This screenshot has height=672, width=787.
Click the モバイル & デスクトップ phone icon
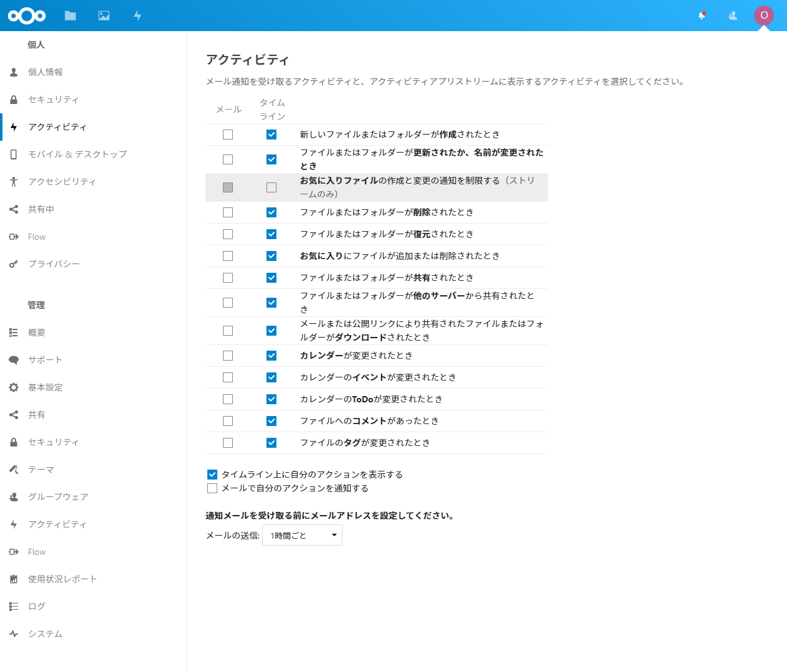[14, 154]
